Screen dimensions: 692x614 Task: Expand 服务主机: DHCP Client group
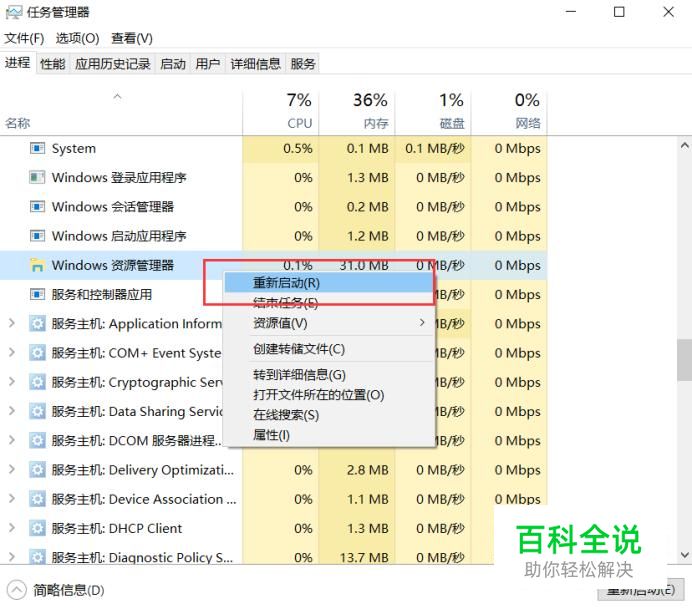pyautogui.click(x=12, y=527)
